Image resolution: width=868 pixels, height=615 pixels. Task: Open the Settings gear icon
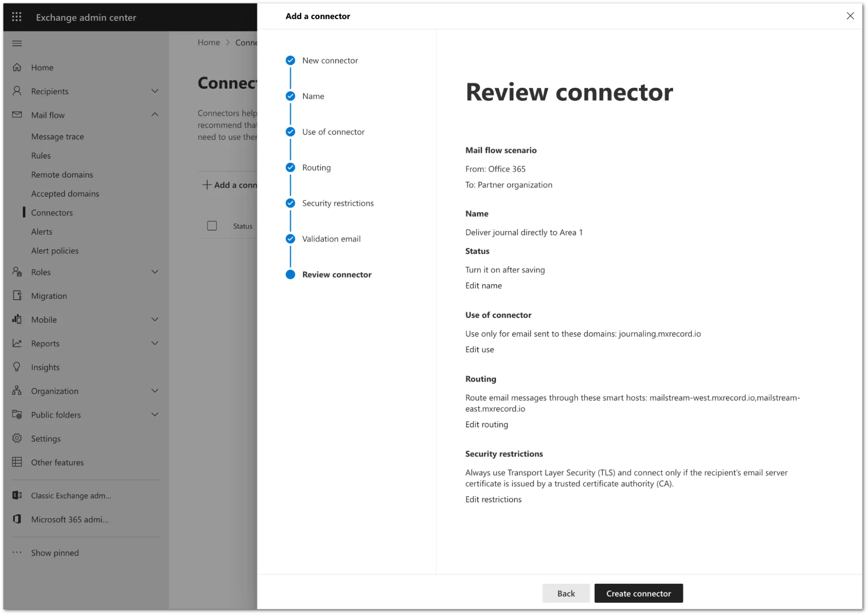pos(17,438)
